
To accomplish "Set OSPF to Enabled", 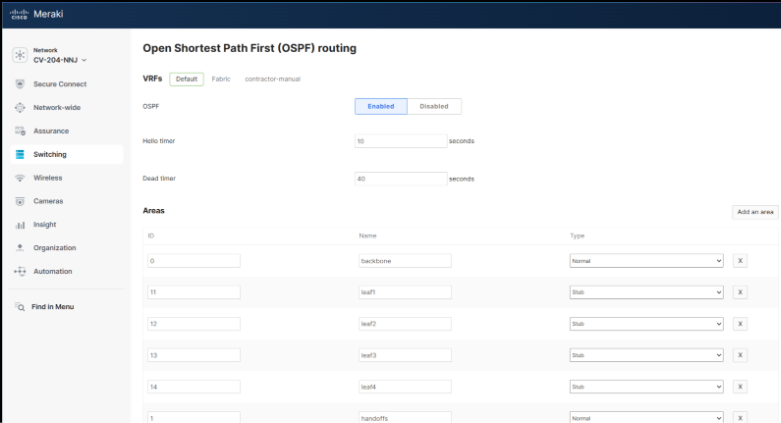I will 381,106.
